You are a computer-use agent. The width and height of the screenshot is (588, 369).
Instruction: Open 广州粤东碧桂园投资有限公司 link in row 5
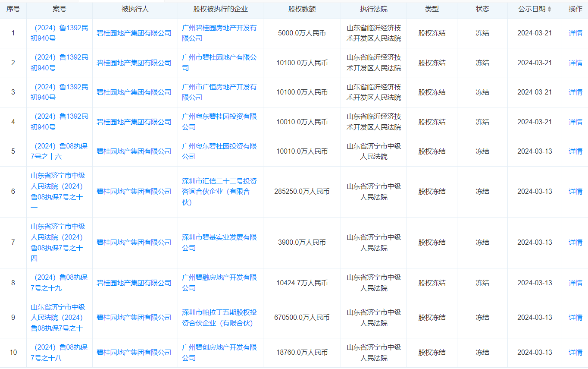point(219,151)
